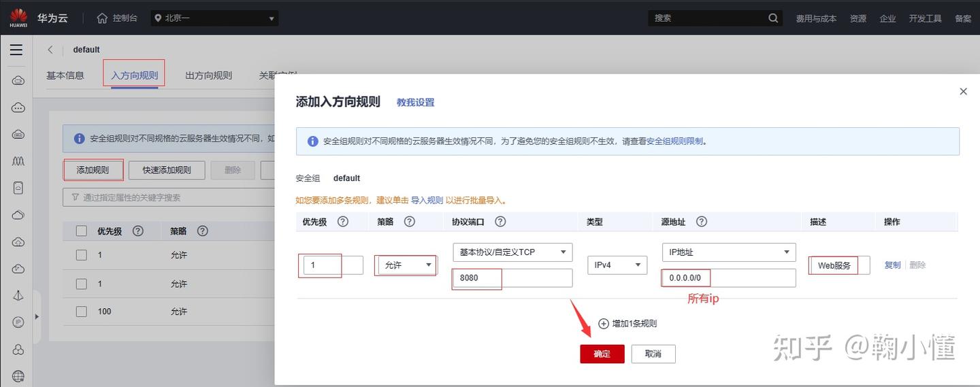Click the red 确定 button
Screen dimensions: 980x387
pos(602,354)
